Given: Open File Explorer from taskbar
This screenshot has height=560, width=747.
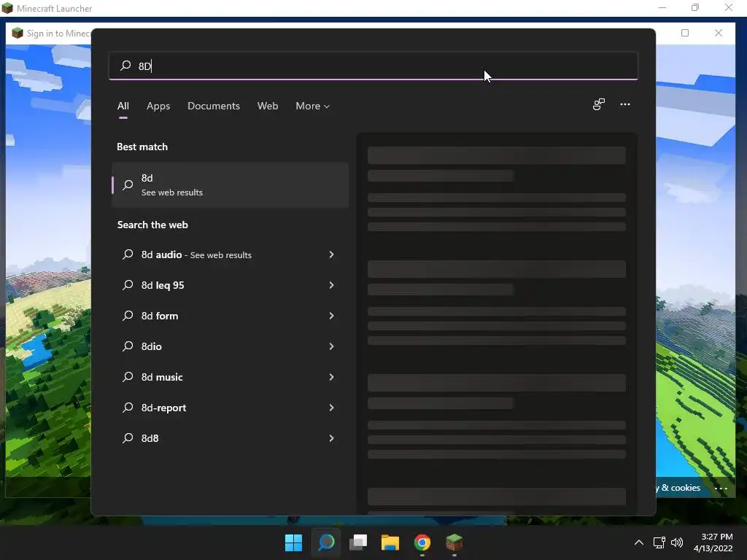Looking at the screenshot, I should (x=390, y=542).
